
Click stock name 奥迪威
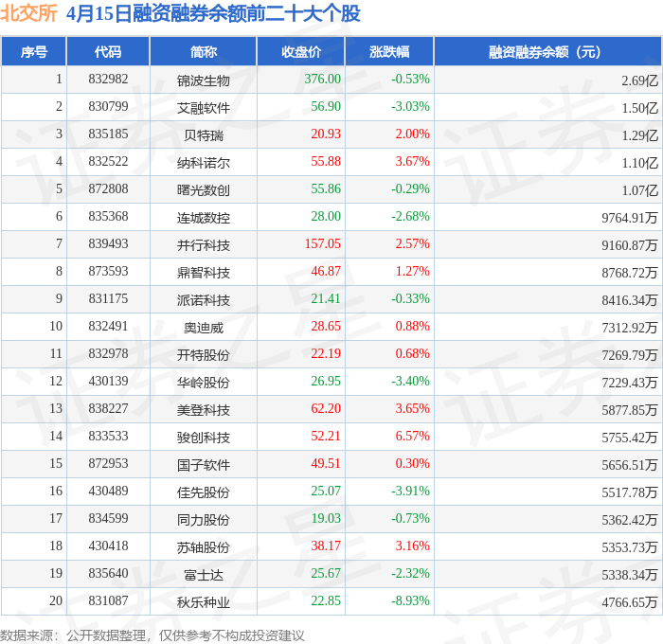204,328
